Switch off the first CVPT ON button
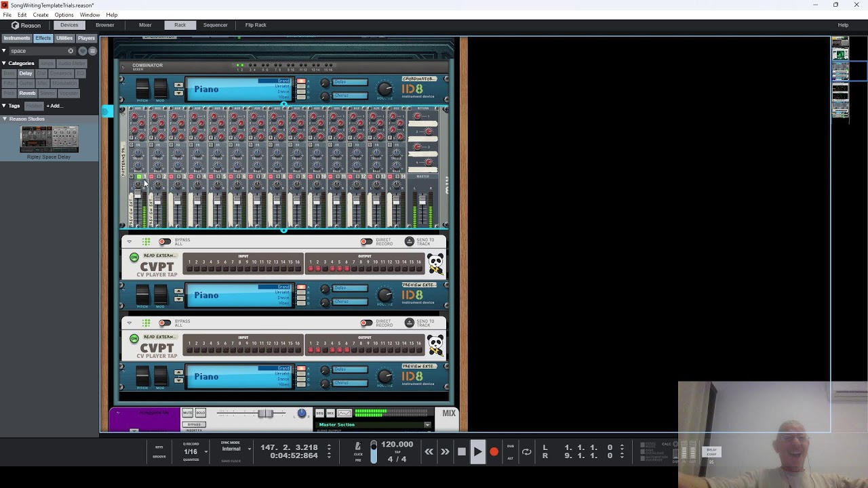Viewport: 868px width, 488px height. pyautogui.click(x=134, y=257)
